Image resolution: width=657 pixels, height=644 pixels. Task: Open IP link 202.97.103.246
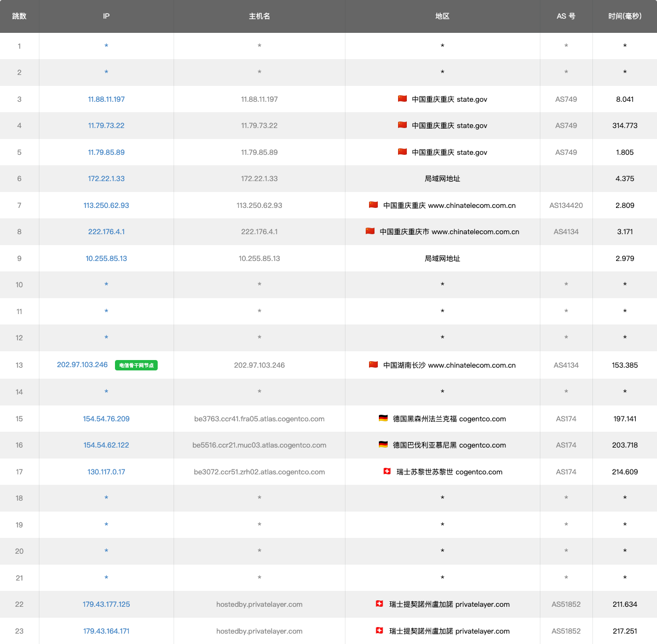coord(82,365)
